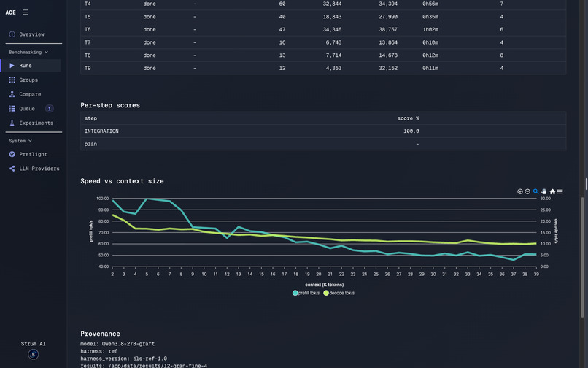Open the Compare page

tap(31, 94)
